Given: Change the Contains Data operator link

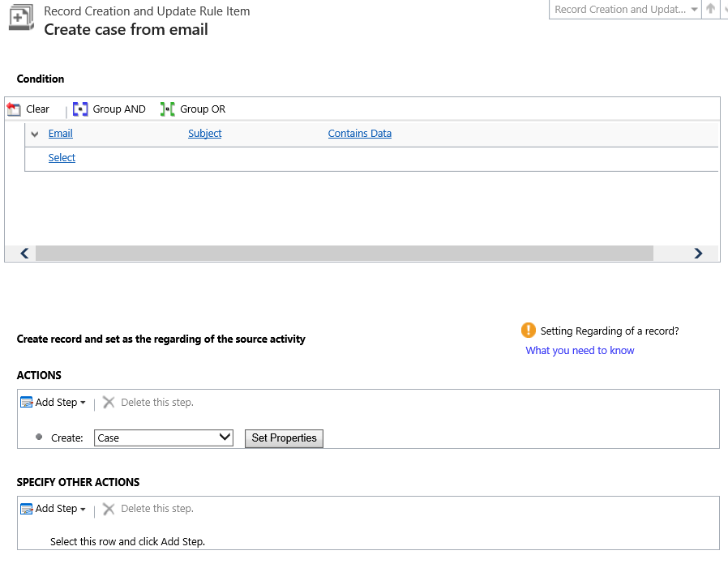Looking at the screenshot, I should point(359,133).
